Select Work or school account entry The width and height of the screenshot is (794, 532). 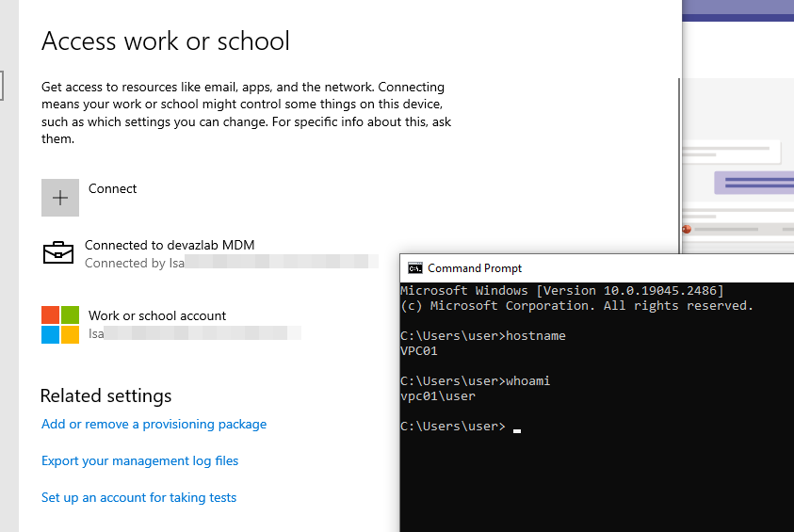172,325
